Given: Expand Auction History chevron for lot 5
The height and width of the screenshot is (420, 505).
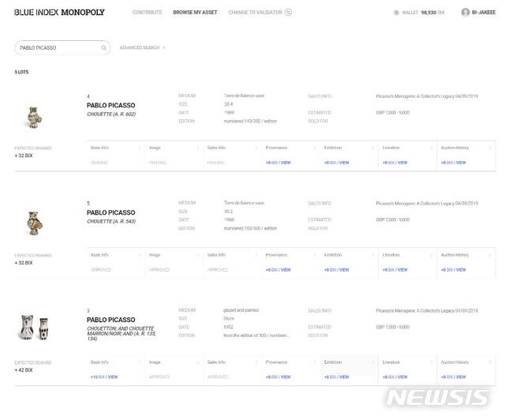Looking at the screenshot, I should click(490, 255).
